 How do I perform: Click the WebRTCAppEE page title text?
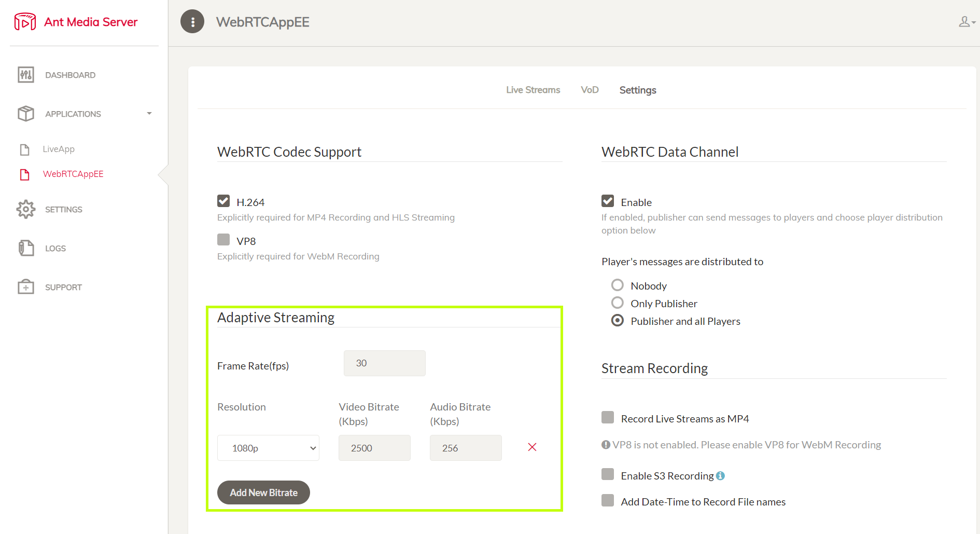[x=263, y=22]
